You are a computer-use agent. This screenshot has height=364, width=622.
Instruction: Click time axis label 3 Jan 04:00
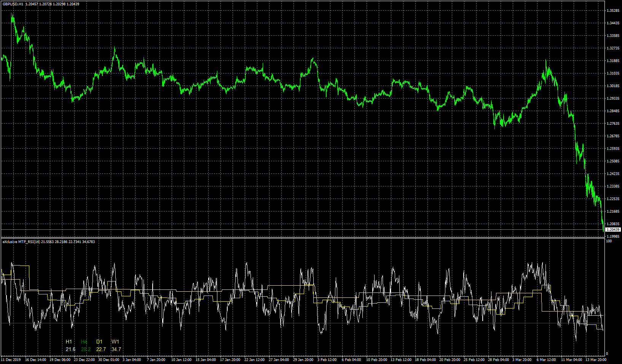click(x=132, y=359)
